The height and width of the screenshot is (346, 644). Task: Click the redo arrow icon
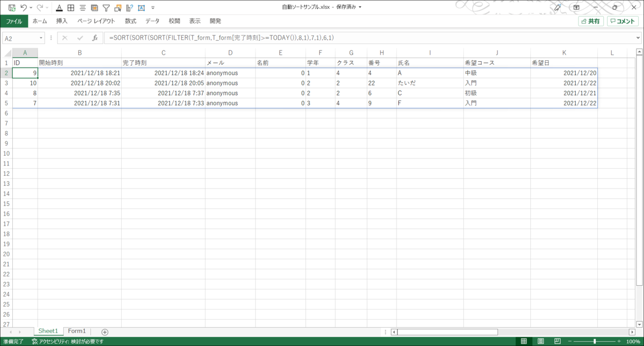(40, 8)
